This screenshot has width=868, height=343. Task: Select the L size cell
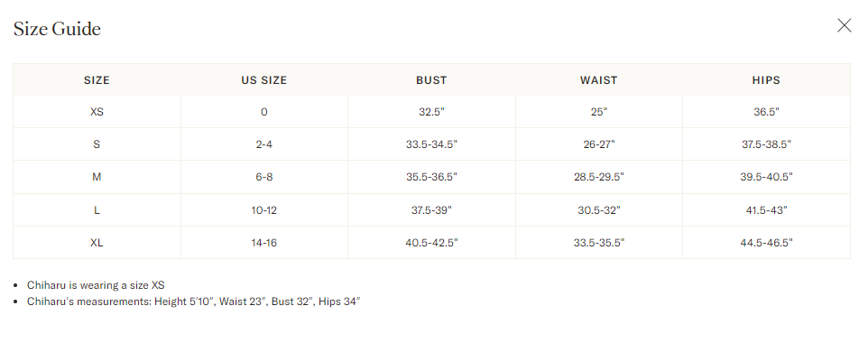tap(97, 210)
